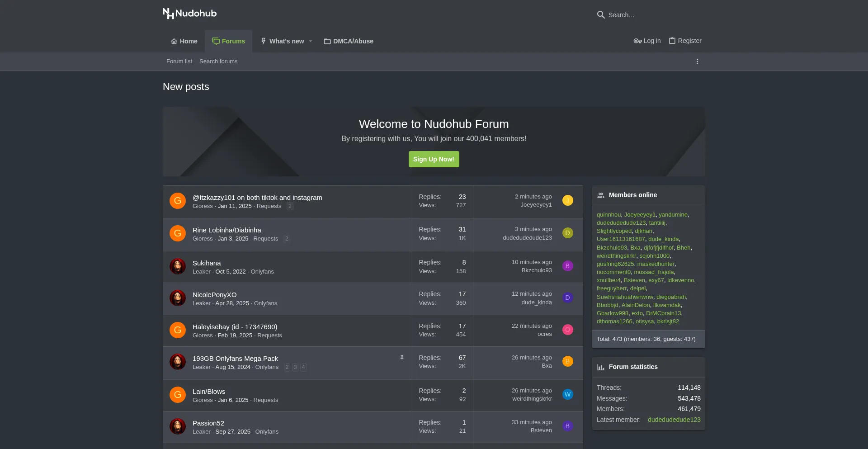Screen dimensions: 868x449
Task: Click the Sign Up Now! button
Action: pyautogui.click(x=434, y=159)
